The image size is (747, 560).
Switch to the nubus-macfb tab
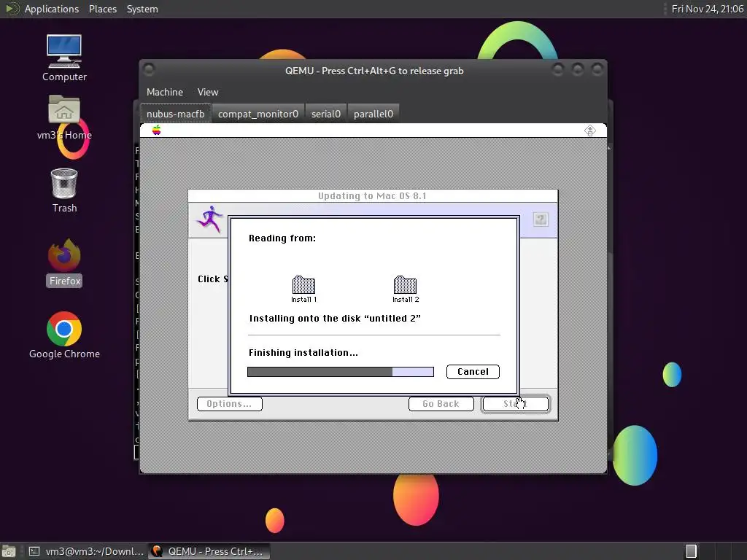175,114
